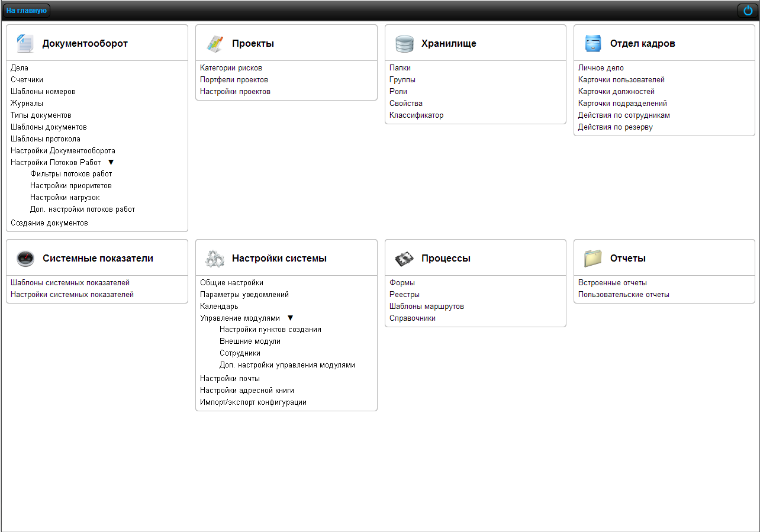Open Параметры уведомлений link
This screenshot has width=760, height=532.
click(x=244, y=295)
